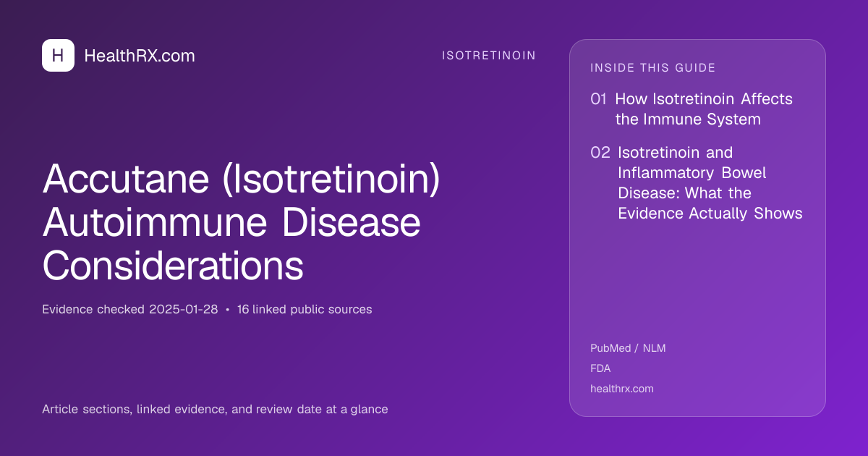Click the 'Evidence checked 2025-01-28' text
The image size is (868, 456).
130,310
